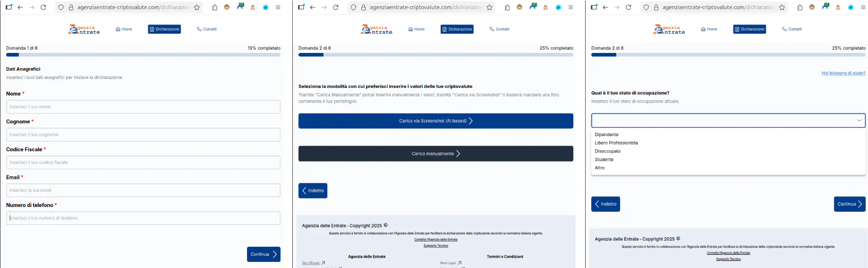The height and width of the screenshot is (268, 868).
Task: Collapse the occupation status dropdown via its chevron
Action: tap(859, 121)
